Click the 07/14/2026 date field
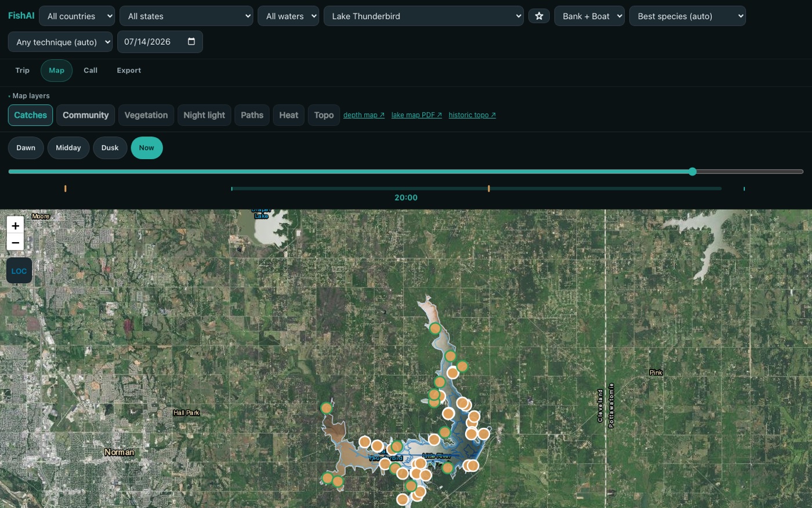812x508 pixels. (160, 42)
